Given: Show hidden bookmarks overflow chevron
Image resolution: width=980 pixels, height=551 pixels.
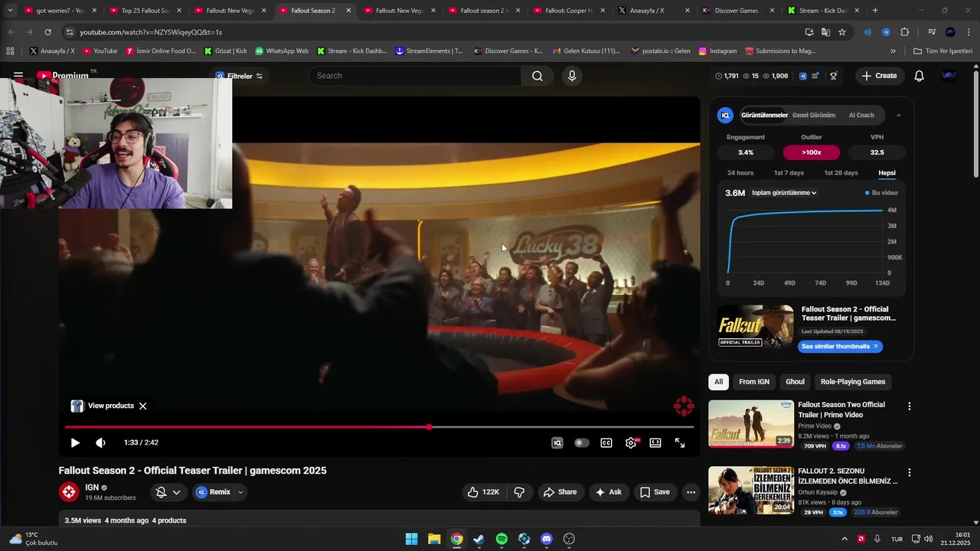Looking at the screenshot, I should pyautogui.click(x=893, y=51).
